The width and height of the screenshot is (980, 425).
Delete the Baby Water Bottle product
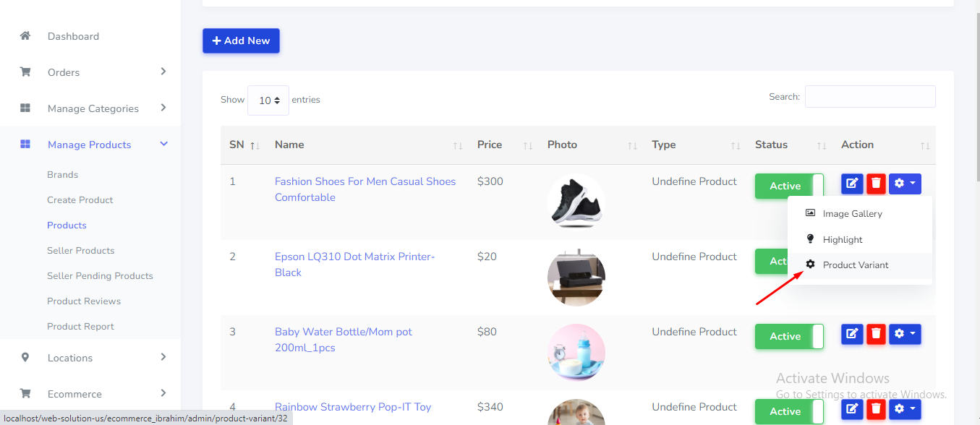tap(876, 334)
